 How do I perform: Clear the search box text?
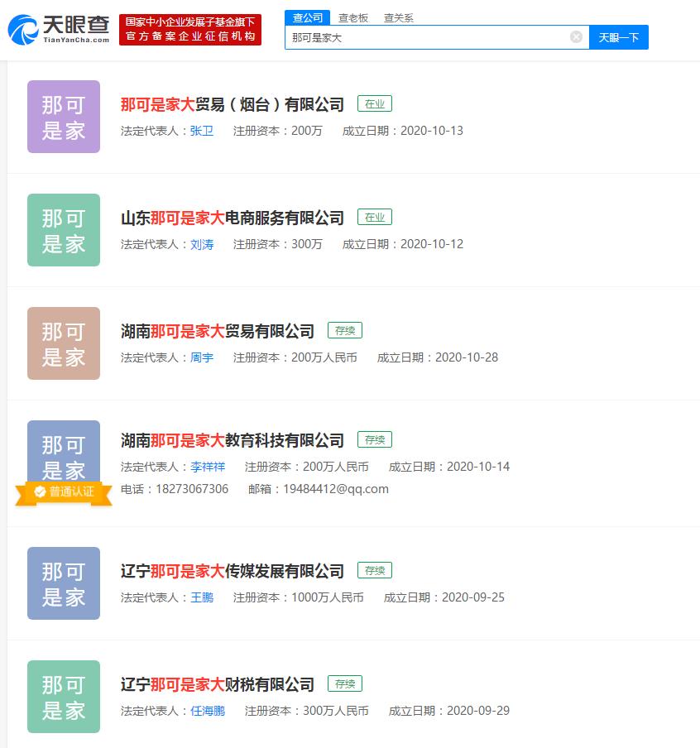click(x=576, y=37)
